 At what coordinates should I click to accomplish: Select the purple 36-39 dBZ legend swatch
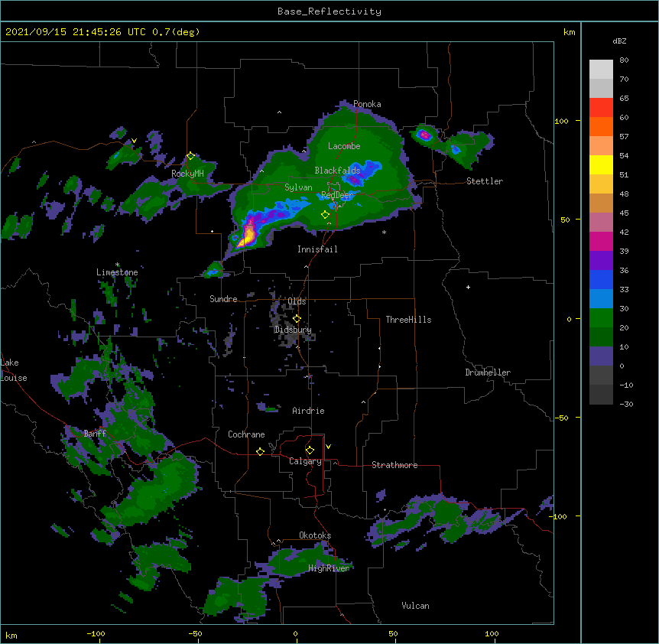(x=601, y=260)
